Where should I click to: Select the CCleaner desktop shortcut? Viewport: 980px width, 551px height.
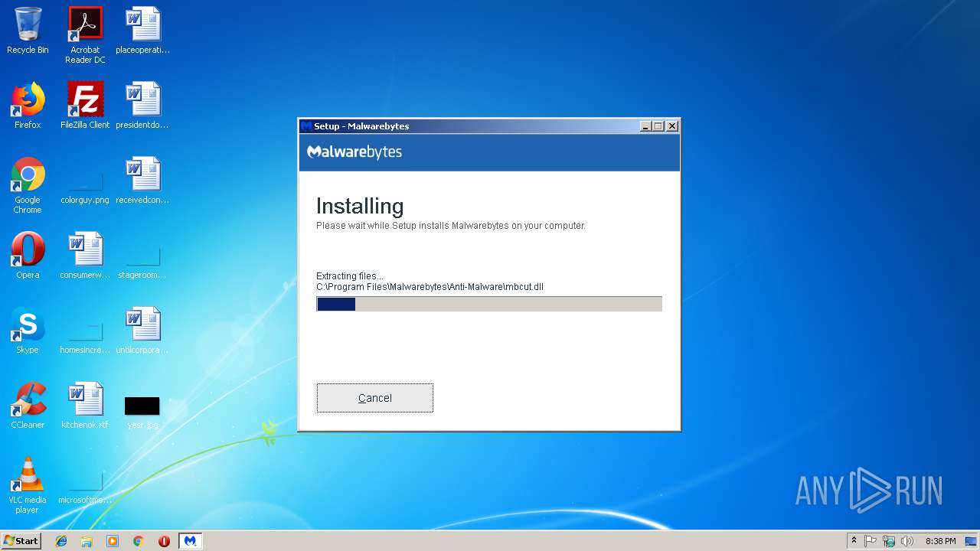(x=28, y=406)
